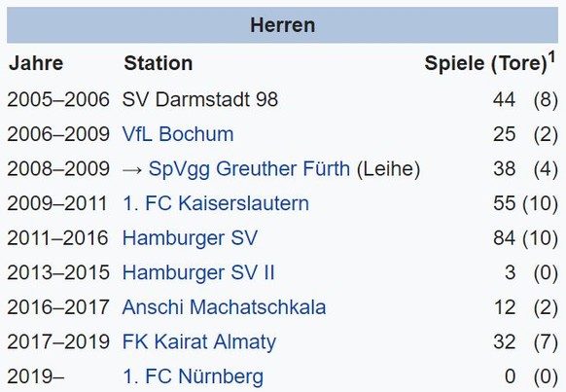The width and height of the screenshot is (566, 392).
Task: Click the 84 (10) games cell
Action: coord(525,238)
